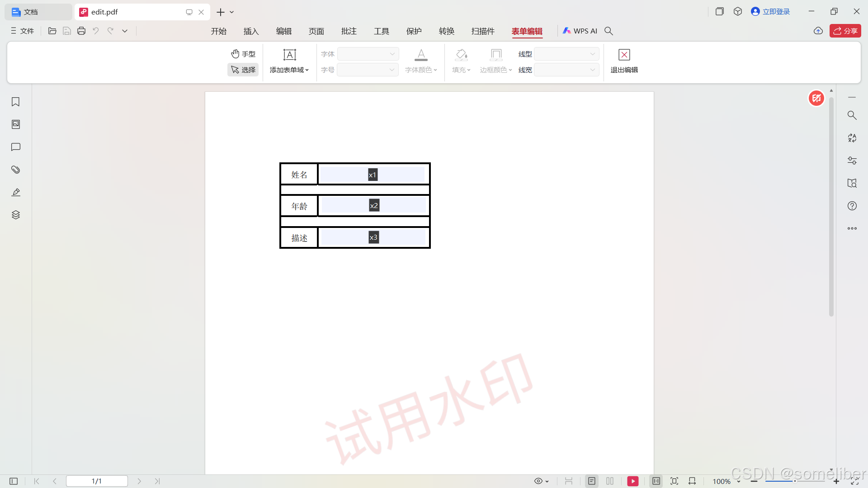Toggle single page view mode

pyautogui.click(x=592, y=481)
